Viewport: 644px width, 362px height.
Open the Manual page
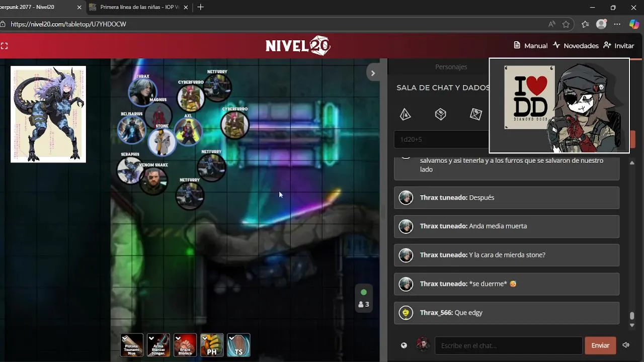click(x=531, y=46)
